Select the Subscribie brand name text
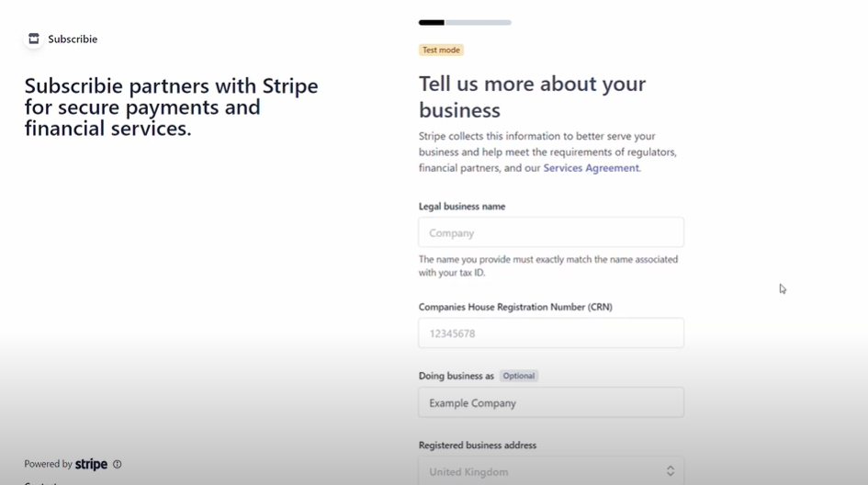Image resolution: width=868 pixels, height=485 pixels. click(73, 39)
